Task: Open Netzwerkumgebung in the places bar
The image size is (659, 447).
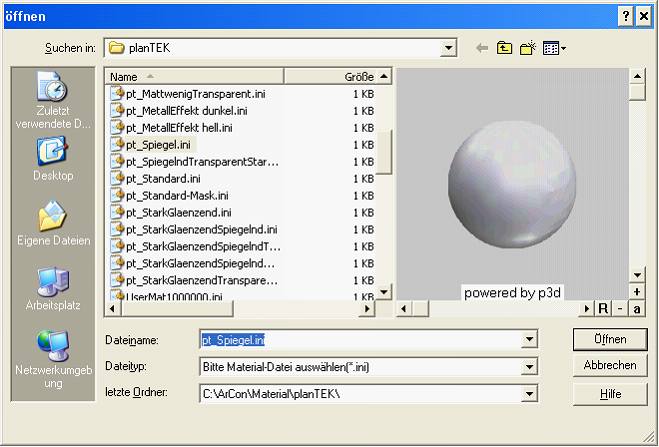Action: 52,358
